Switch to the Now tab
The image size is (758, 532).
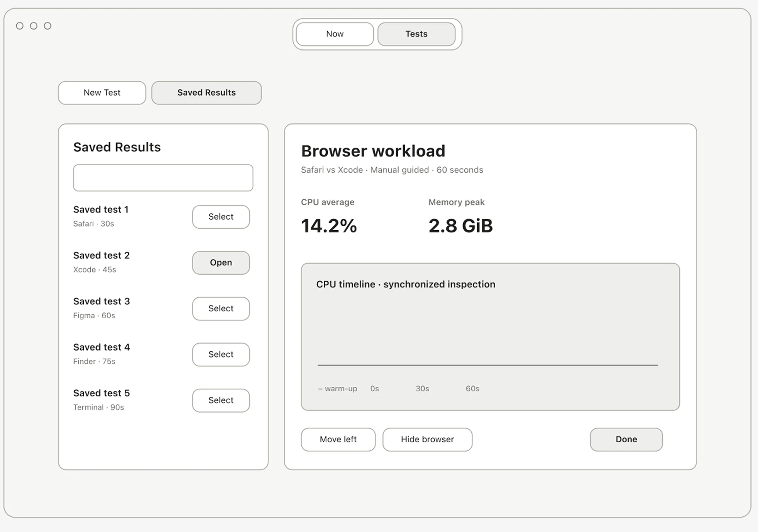coord(335,34)
